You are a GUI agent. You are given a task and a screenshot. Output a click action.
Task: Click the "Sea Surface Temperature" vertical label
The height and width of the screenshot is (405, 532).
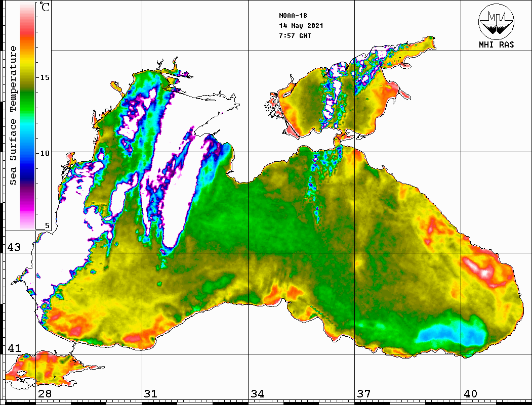click(13, 115)
